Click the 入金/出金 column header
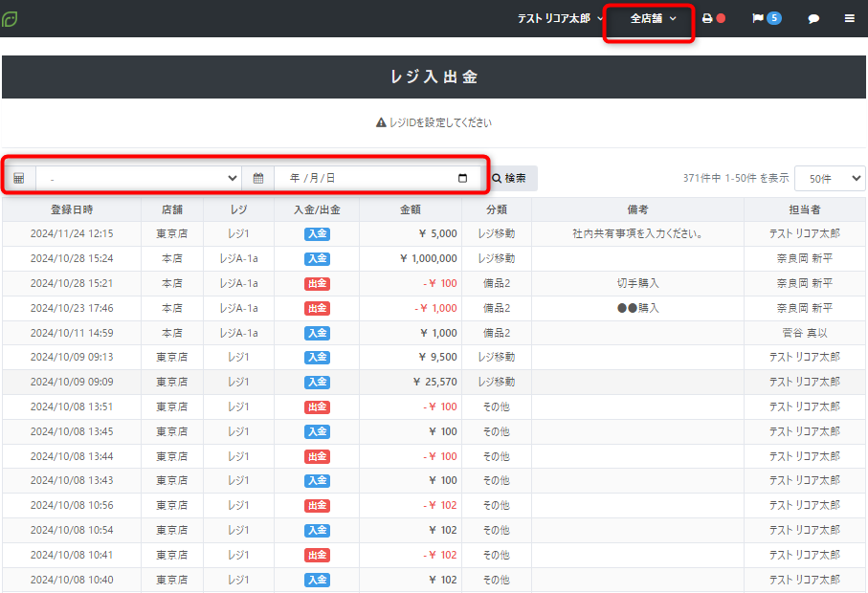868x593 pixels. (317, 209)
